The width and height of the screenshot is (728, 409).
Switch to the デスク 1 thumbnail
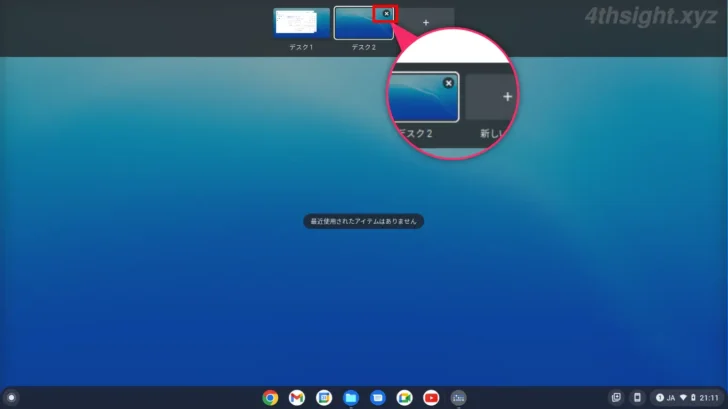(301, 23)
